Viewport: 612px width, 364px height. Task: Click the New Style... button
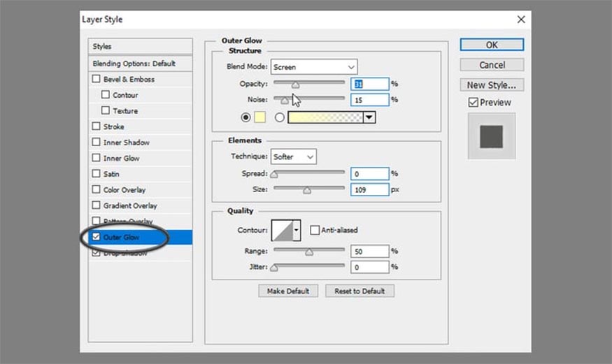click(492, 85)
